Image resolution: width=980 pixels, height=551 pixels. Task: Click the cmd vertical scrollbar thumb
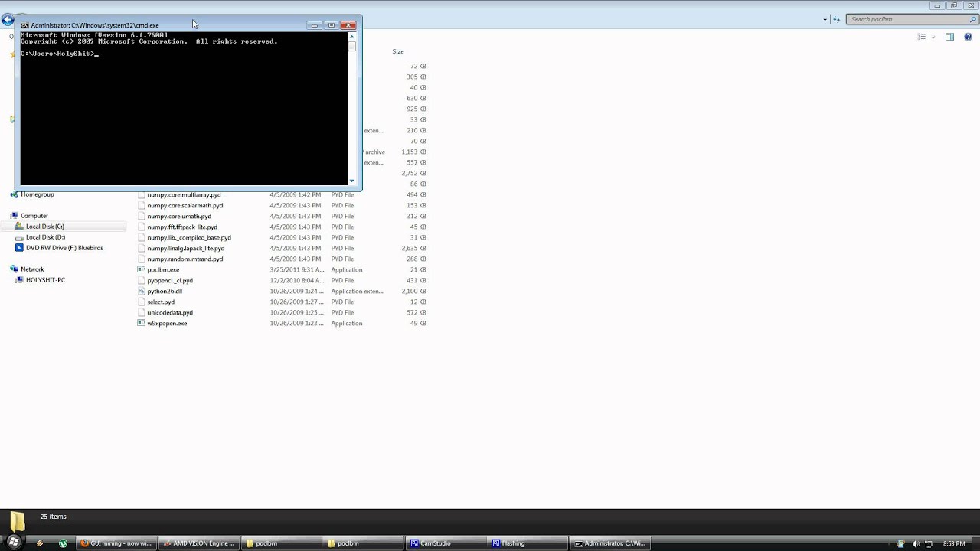pyautogui.click(x=351, y=46)
